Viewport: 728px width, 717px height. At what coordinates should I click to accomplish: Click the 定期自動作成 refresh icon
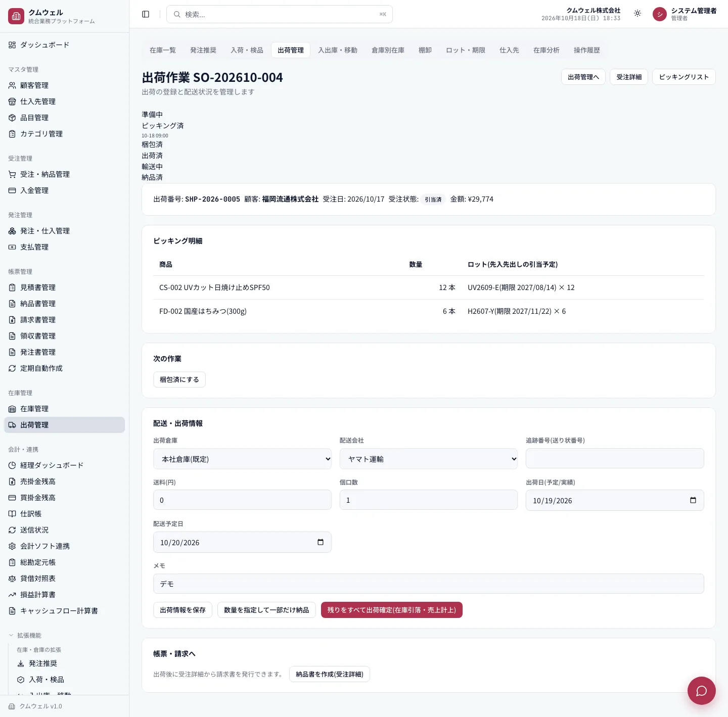[x=12, y=368]
